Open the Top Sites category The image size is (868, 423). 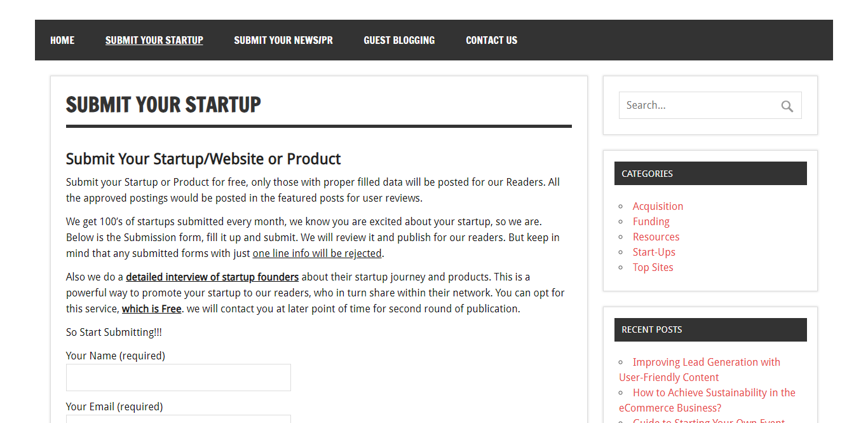pos(653,267)
